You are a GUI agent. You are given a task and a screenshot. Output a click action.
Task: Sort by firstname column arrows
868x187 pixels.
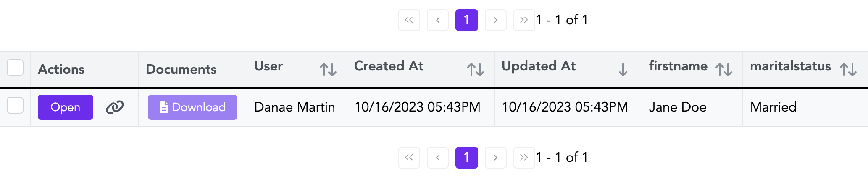coord(723,69)
